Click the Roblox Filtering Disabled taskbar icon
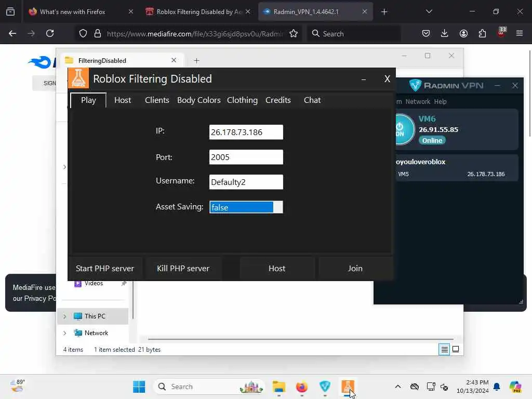 pos(348,387)
